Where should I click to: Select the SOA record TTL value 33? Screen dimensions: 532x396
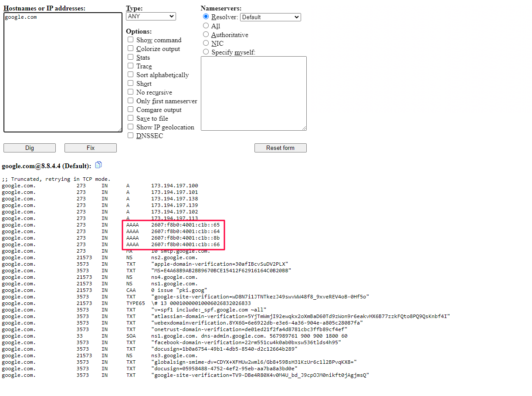80,336
